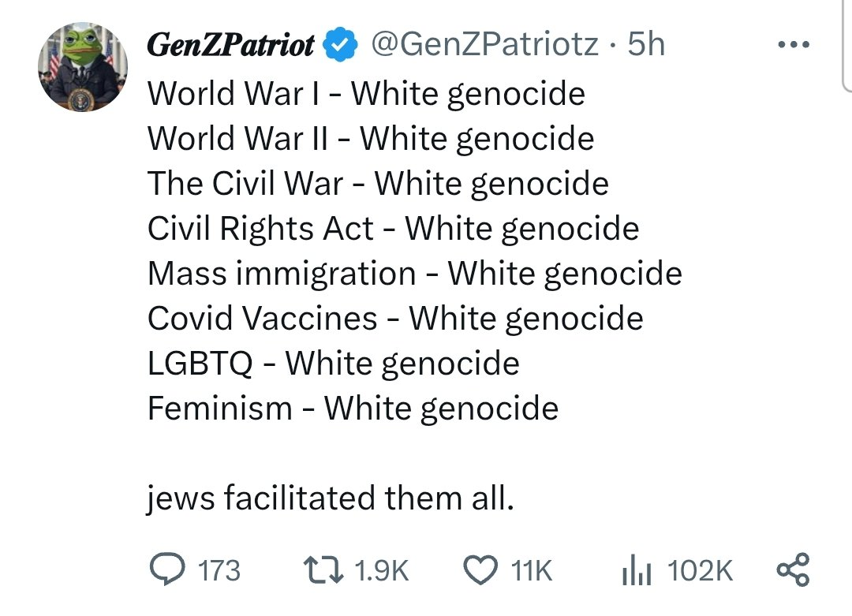Click the "Civil Rights Act" line of the post
852x616 pixels.
point(393,229)
